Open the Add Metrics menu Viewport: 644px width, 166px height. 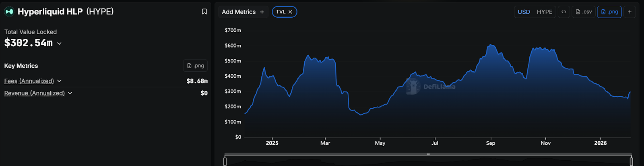243,12
